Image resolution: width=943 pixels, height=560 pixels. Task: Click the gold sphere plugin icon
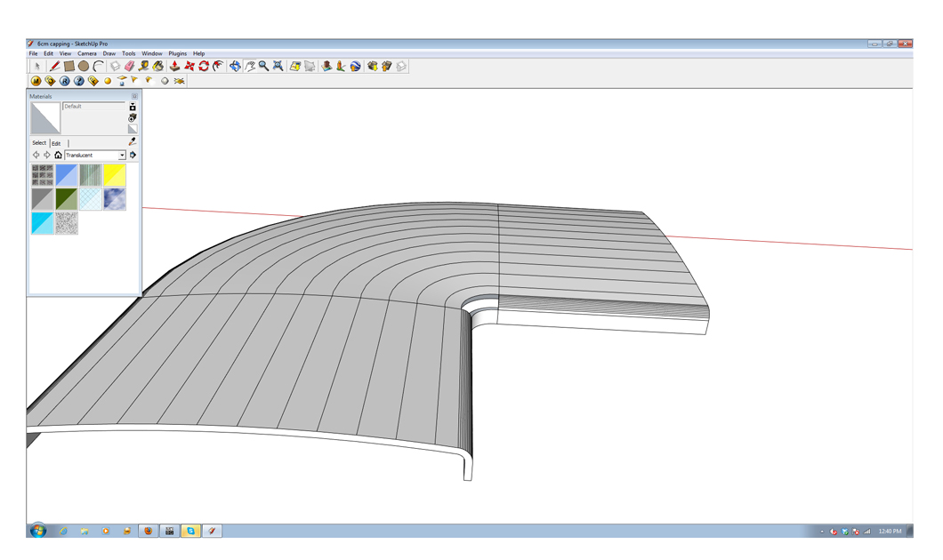pyautogui.click(x=108, y=81)
